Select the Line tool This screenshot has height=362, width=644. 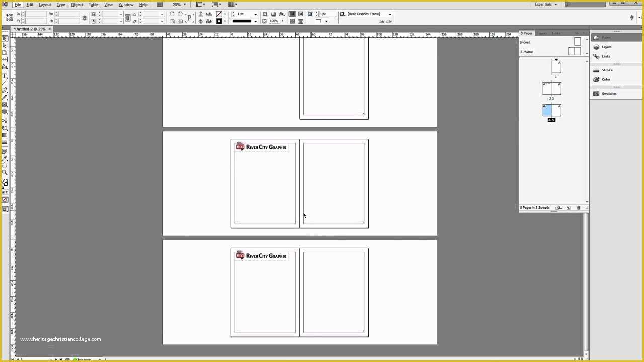tap(5, 83)
